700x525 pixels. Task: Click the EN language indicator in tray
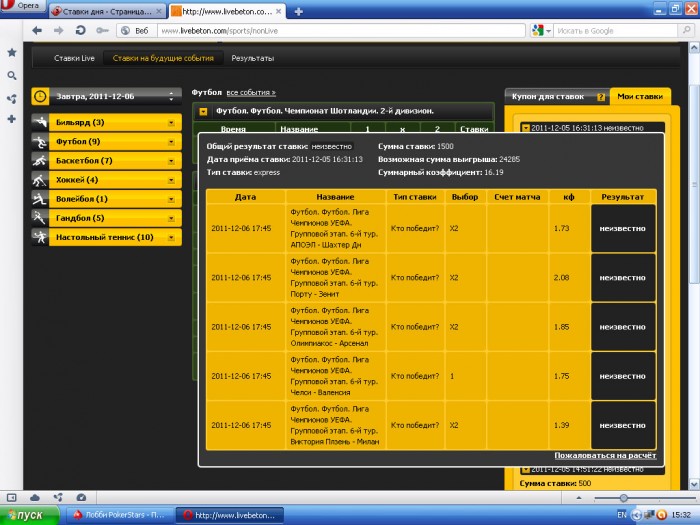coord(621,515)
